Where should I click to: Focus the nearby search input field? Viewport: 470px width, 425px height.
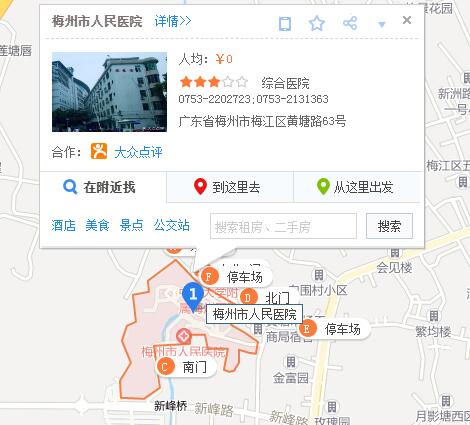283,226
